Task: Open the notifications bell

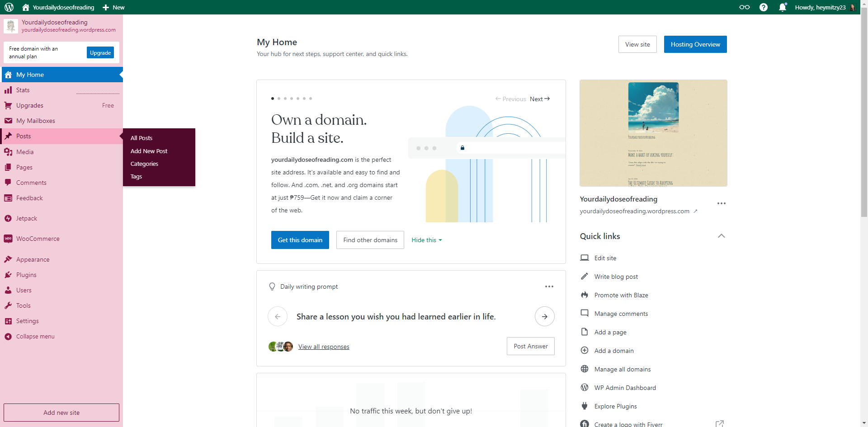Action: tap(783, 7)
